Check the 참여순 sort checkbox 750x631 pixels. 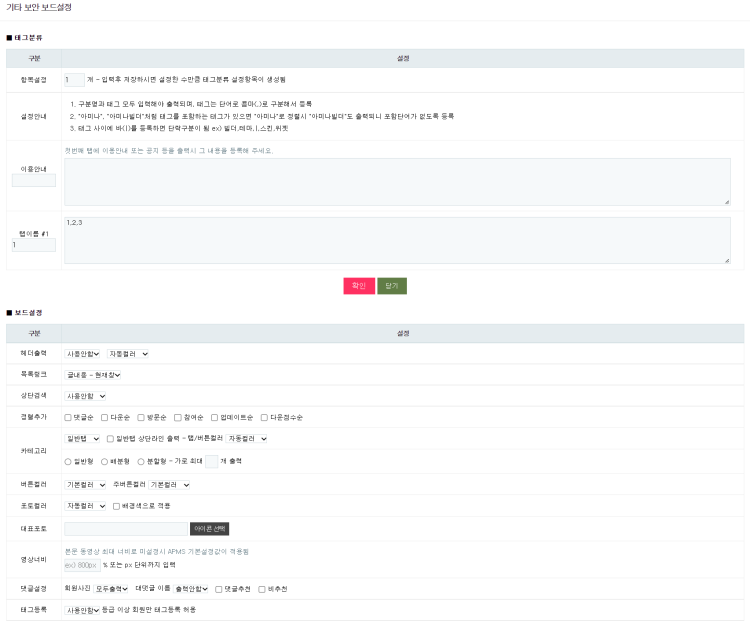click(x=177, y=418)
